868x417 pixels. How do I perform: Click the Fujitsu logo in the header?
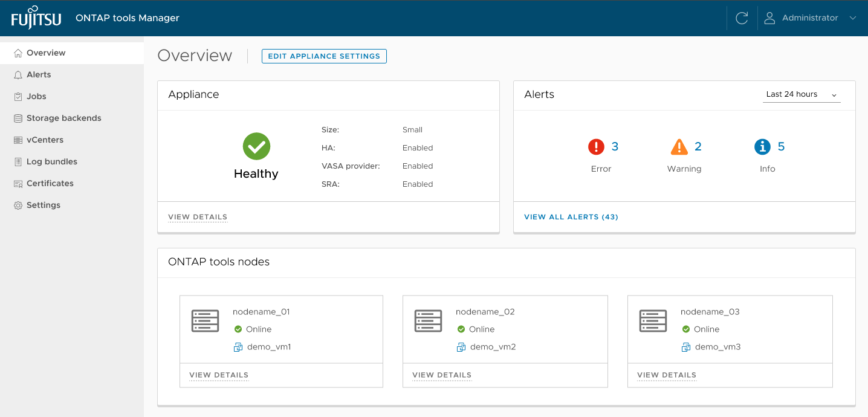coord(36,18)
